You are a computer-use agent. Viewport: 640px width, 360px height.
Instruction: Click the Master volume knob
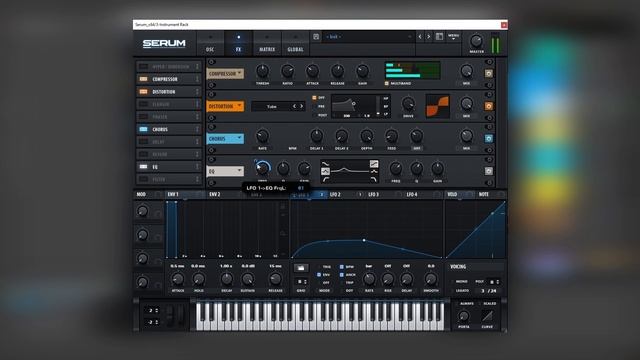point(476,41)
